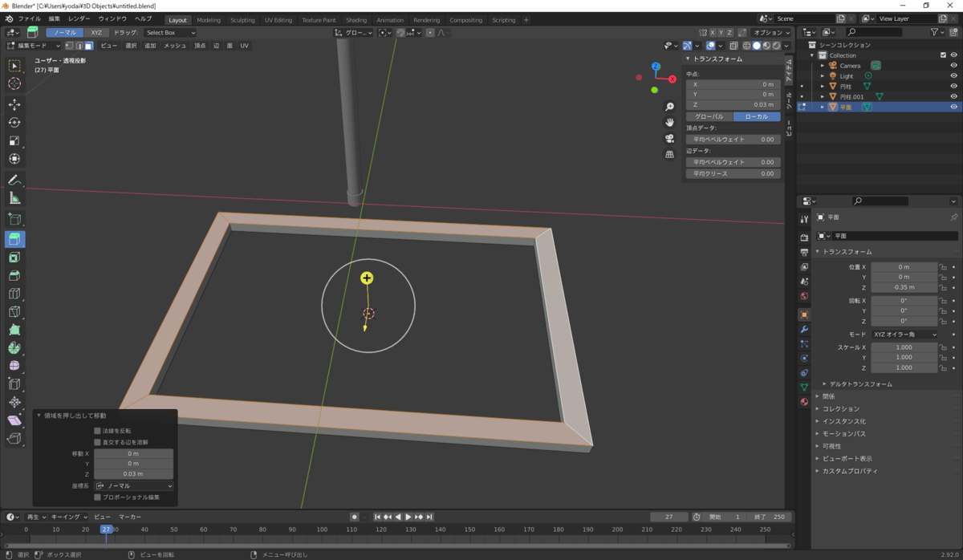
Task: Enable the プロポーショナル編集 checkbox
Action: pyautogui.click(x=97, y=497)
